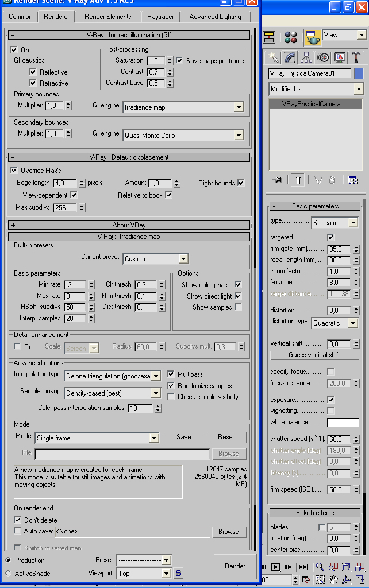Click the Pin Stack icon
The image size is (369, 588).
coord(277,180)
